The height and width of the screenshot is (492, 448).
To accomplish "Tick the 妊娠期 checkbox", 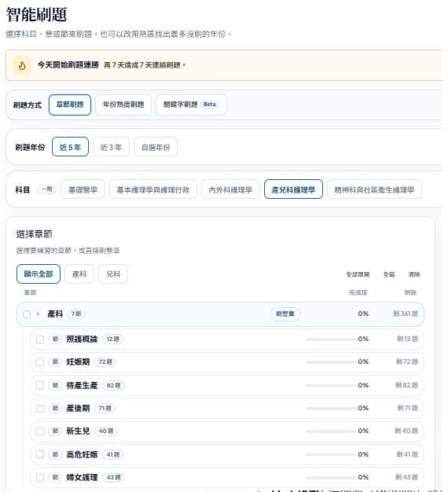I will click(40, 362).
